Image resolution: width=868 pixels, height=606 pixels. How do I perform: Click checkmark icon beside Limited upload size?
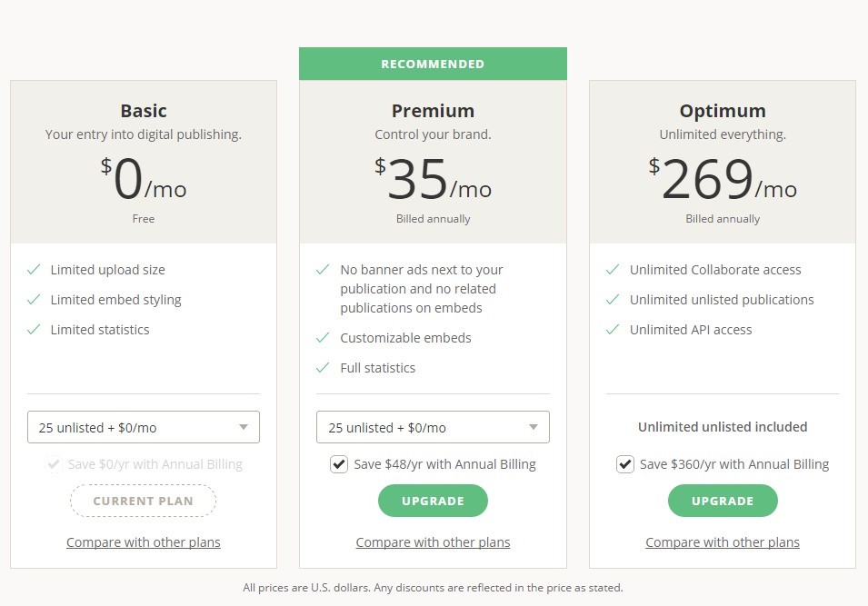[34, 270]
